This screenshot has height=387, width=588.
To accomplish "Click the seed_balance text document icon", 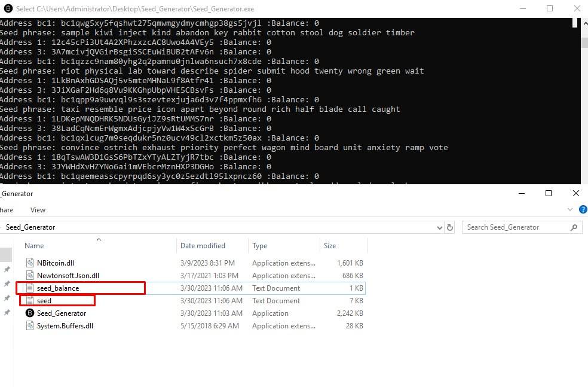I will pyautogui.click(x=30, y=288).
